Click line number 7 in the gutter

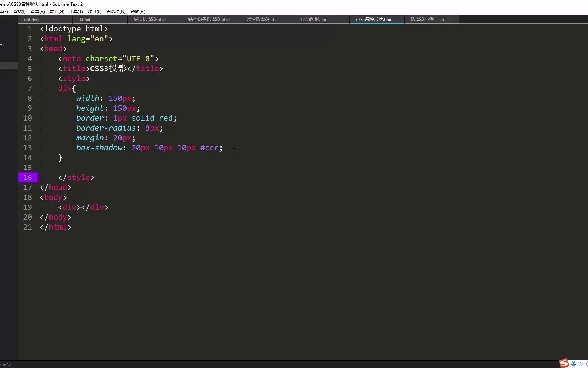[x=30, y=88]
